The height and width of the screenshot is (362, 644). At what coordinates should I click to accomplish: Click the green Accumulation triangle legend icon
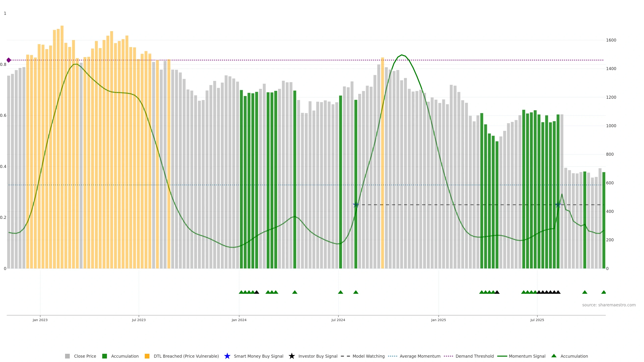click(x=554, y=356)
